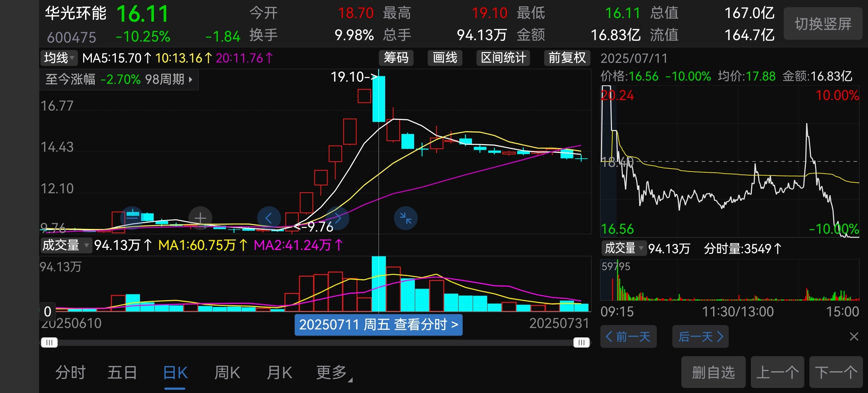Open the 20250711 周五 查看分时 date label

click(x=378, y=325)
